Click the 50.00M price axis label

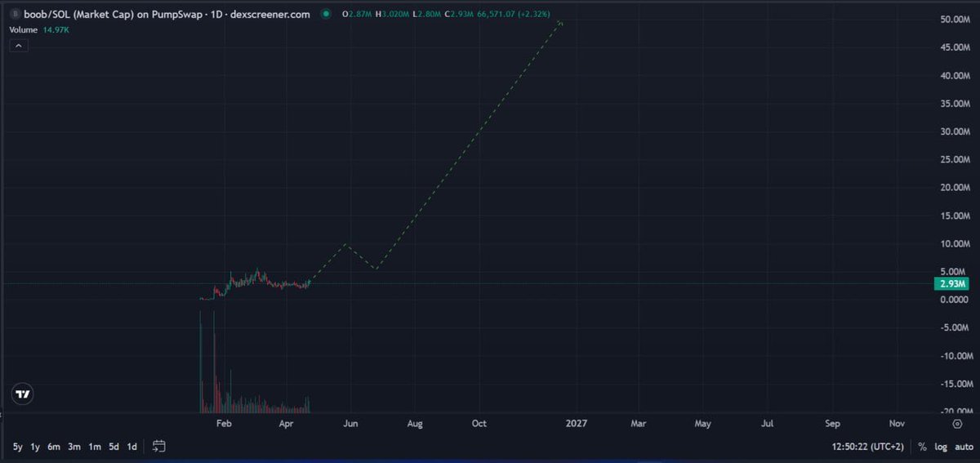click(x=955, y=20)
